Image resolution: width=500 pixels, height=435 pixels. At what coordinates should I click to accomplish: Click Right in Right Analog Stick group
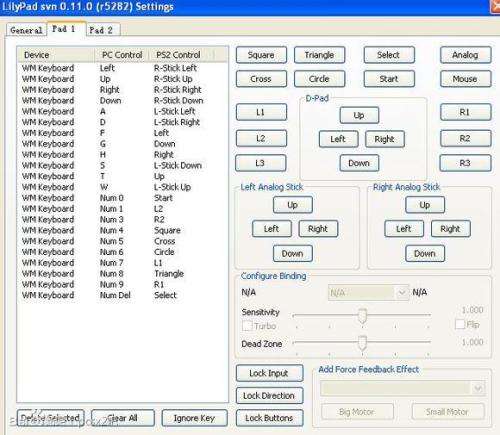[451, 229]
